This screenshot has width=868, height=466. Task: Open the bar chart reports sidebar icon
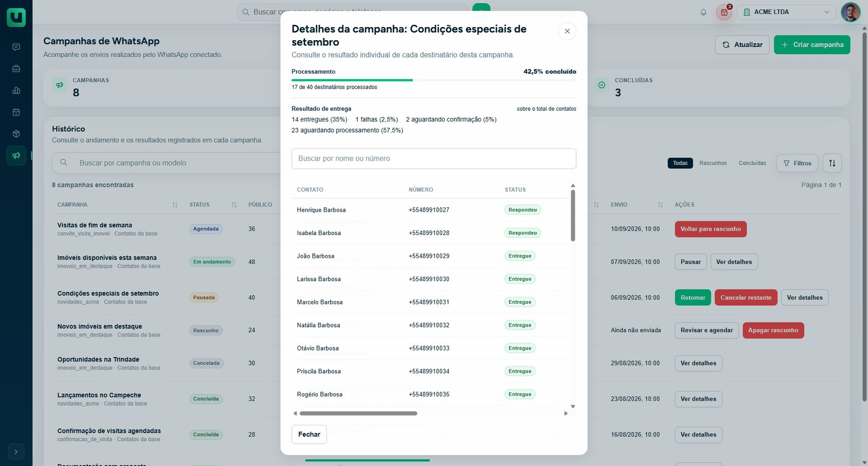16,91
